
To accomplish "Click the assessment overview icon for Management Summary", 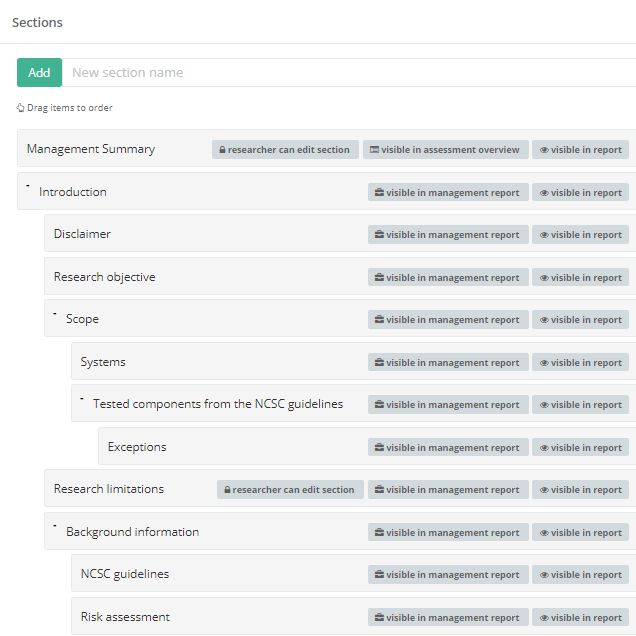I will click(x=374, y=150).
